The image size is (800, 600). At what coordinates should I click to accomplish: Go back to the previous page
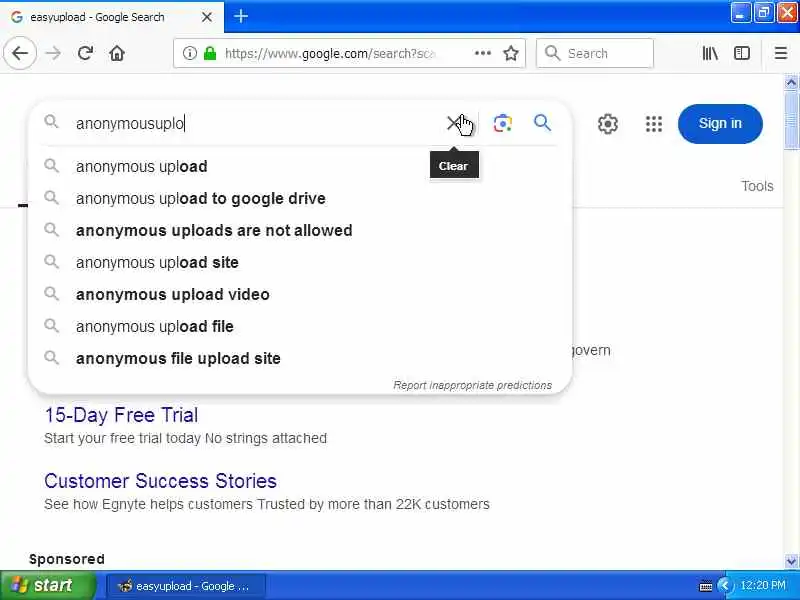tap(20, 53)
